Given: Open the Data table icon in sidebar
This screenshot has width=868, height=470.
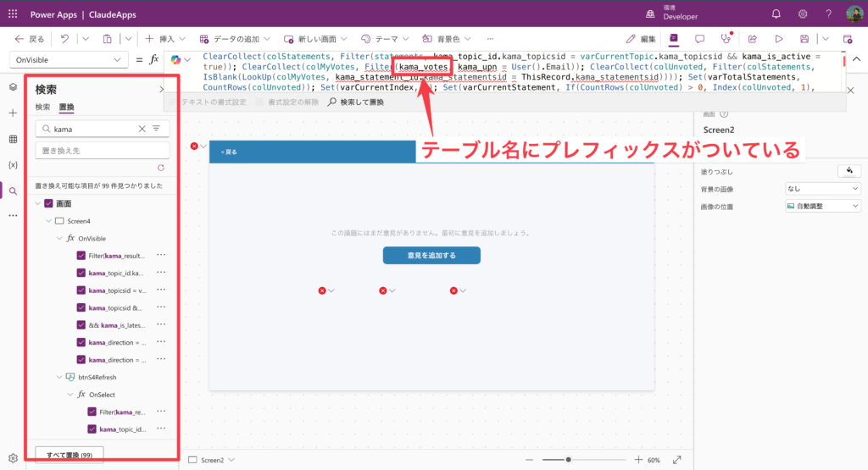Looking at the screenshot, I should click(x=13, y=139).
